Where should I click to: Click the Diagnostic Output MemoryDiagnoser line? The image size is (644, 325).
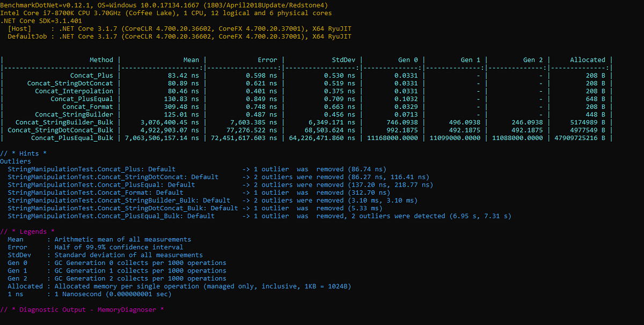(x=82, y=309)
